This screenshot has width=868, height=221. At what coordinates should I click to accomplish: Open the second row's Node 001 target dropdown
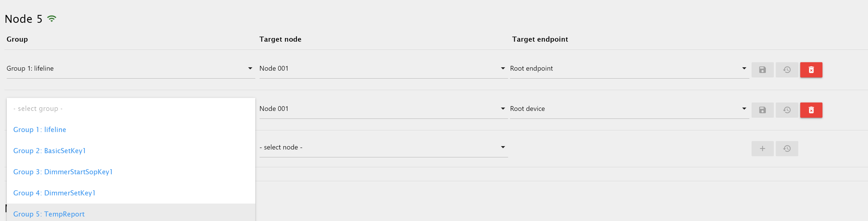[x=383, y=109]
